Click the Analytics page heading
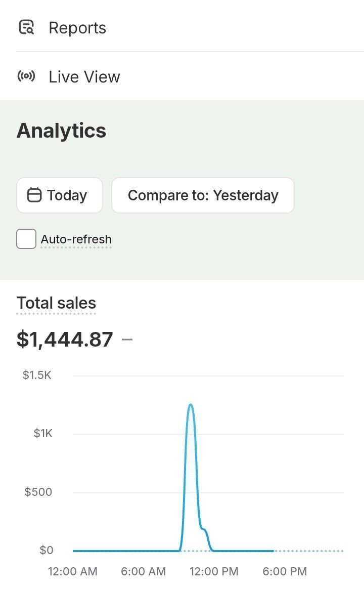This screenshot has width=364, height=589. pyautogui.click(x=61, y=131)
